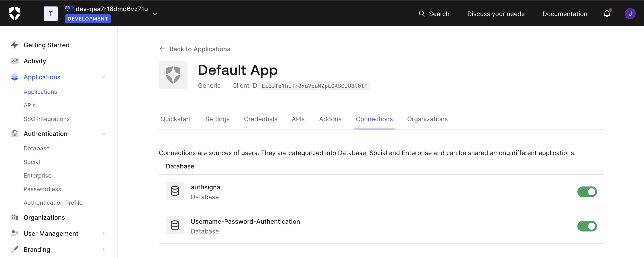Open user profile avatar J
This screenshot has height=258, width=644.
630,14
